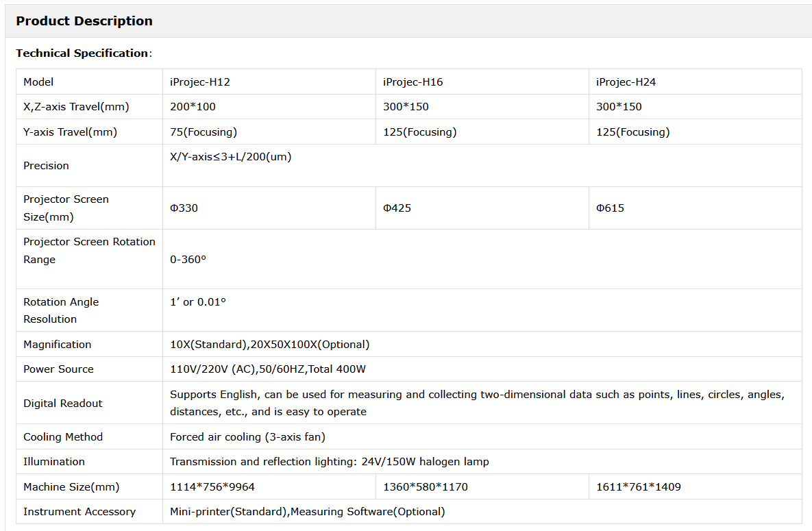
Task: Click the Φ615 screen size value
Action: coord(611,208)
